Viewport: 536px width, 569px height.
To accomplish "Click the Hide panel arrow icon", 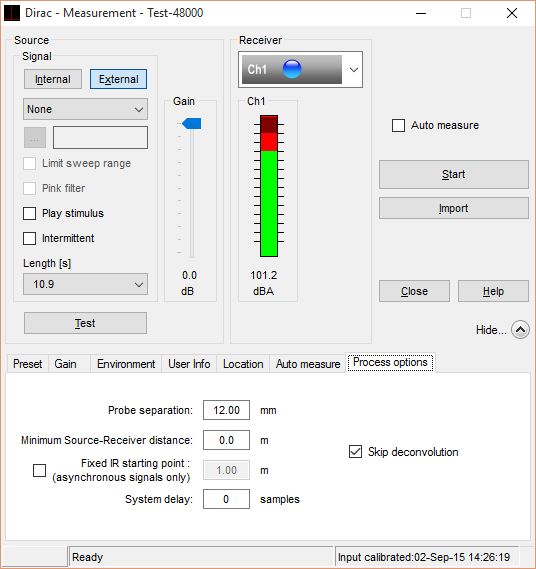I will coord(520,329).
